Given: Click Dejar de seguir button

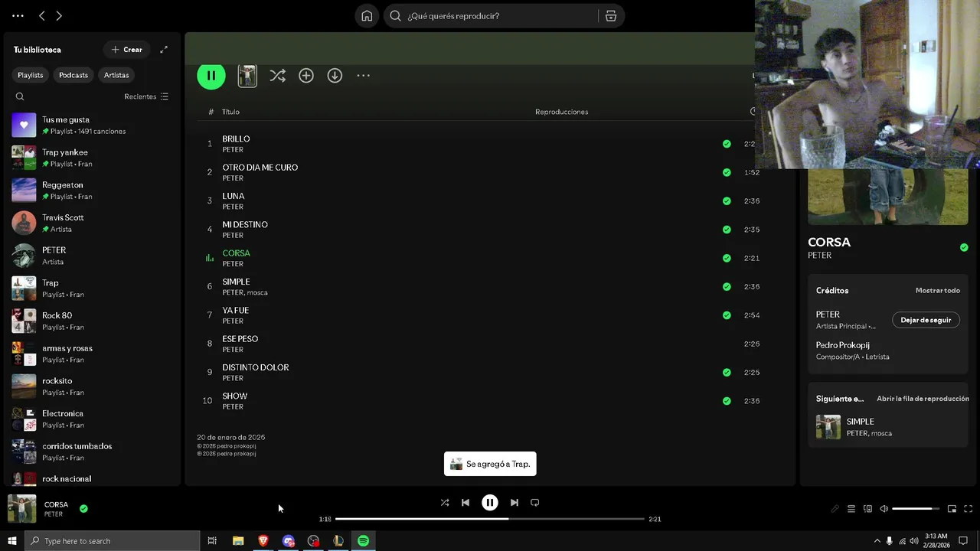Looking at the screenshot, I should [x=926, y=320].
